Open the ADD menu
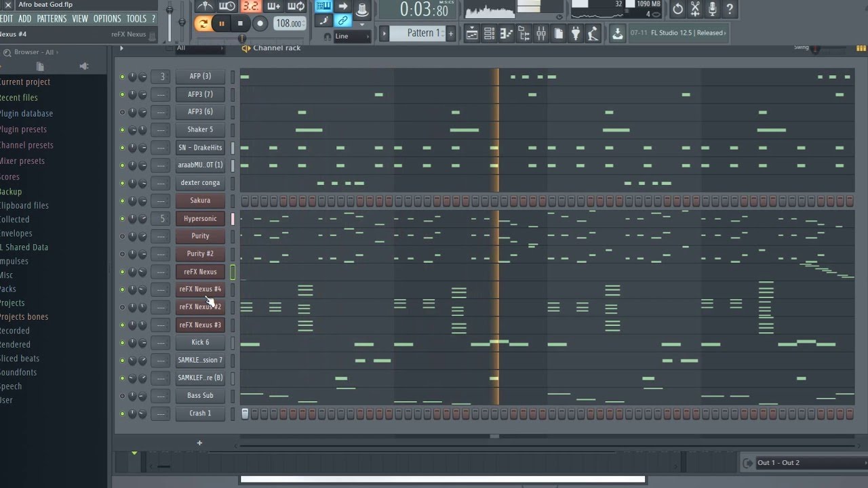The height and width of the screenshot is (488, 868). coord(25,19)
